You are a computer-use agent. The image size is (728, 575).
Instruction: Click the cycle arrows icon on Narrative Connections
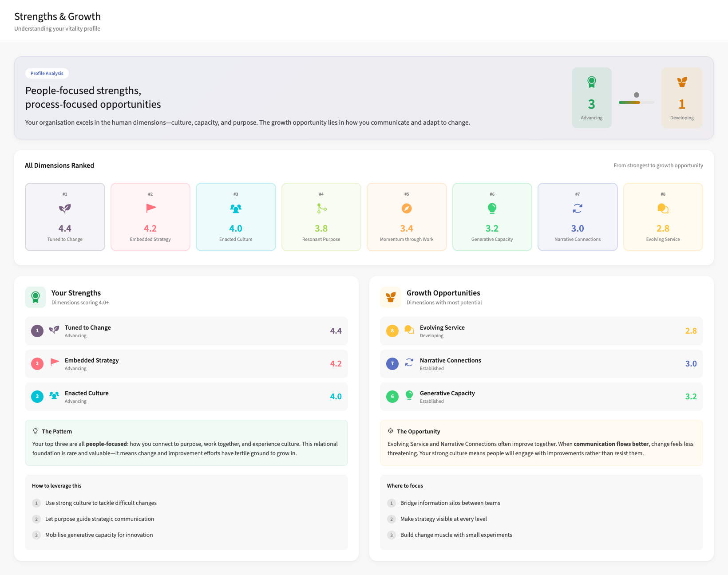[x=578, y=209]
